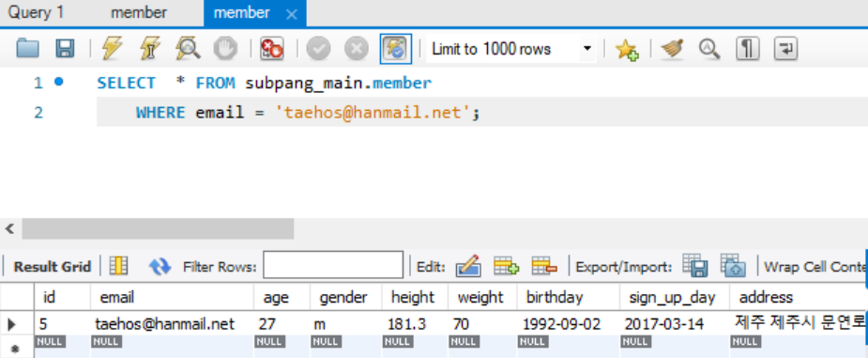Sort by the email column header
The width and height of the screenshot is (868, 358).
coord(172,298)
